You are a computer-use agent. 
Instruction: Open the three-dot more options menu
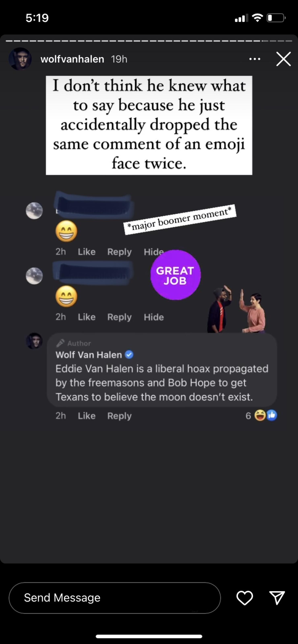pos(255,59)
